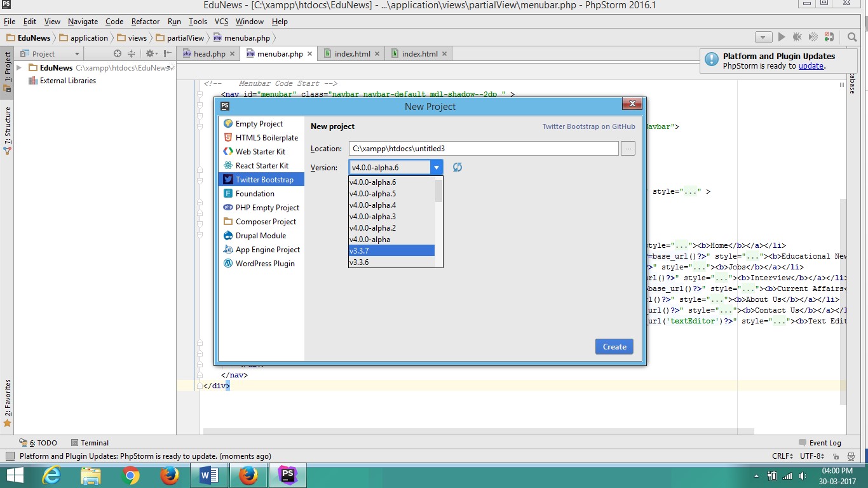Open the Refactor menu
868x488 pixels.
(x=146, y=22)
